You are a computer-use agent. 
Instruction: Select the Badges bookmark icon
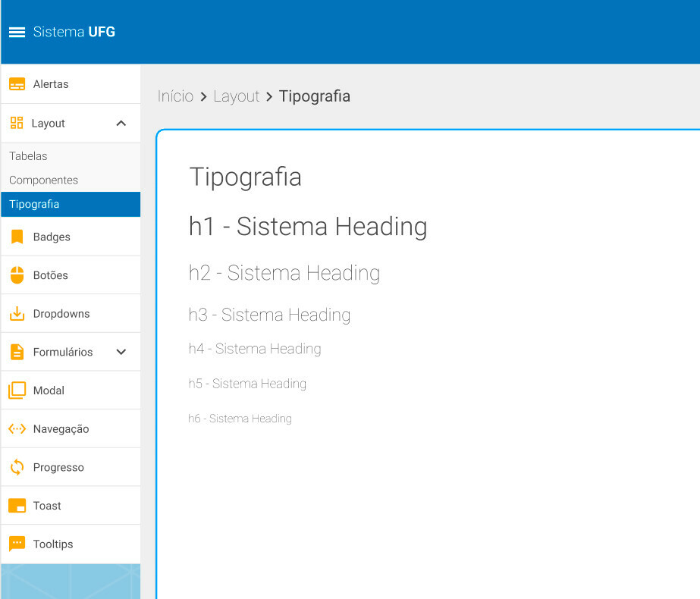pyautogui.click(x=17, y=237)
